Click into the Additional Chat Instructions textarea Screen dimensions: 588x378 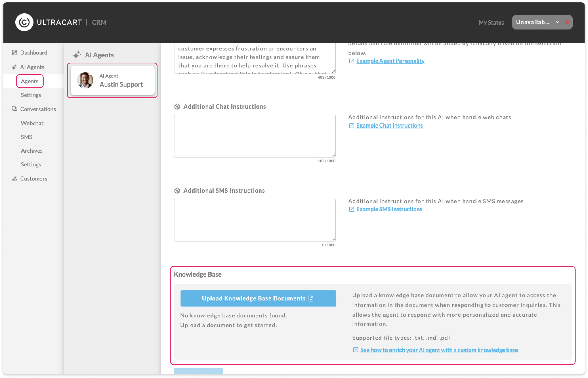tap(254, 136)
